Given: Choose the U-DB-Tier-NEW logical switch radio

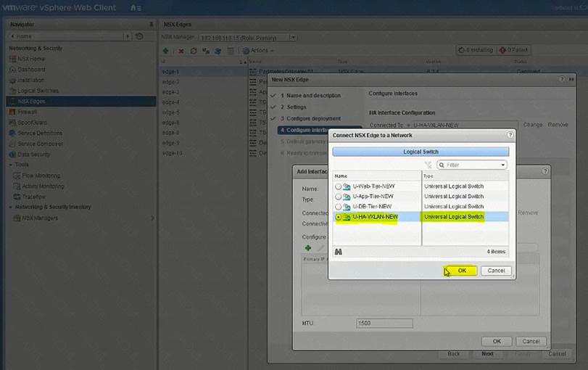Looking at the screenshot, I should (x=339, y=207).
